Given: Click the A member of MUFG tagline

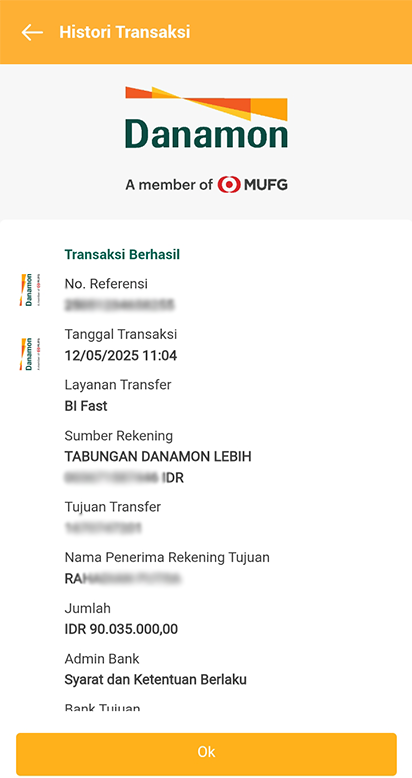Looking at the screenshot, I should coord(206,185).
